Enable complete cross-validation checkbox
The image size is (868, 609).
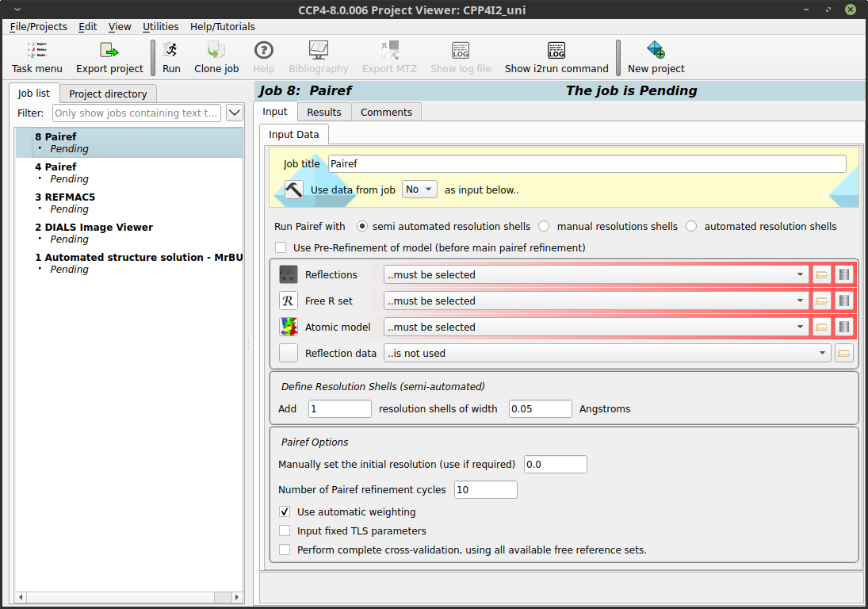[x=285, y=550]
